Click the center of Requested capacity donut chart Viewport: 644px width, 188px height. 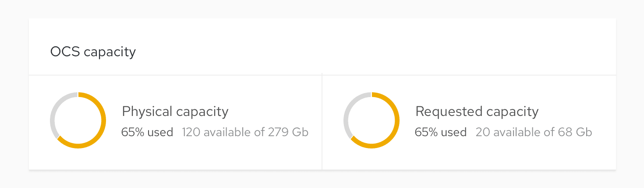click(x=372, y=120)
